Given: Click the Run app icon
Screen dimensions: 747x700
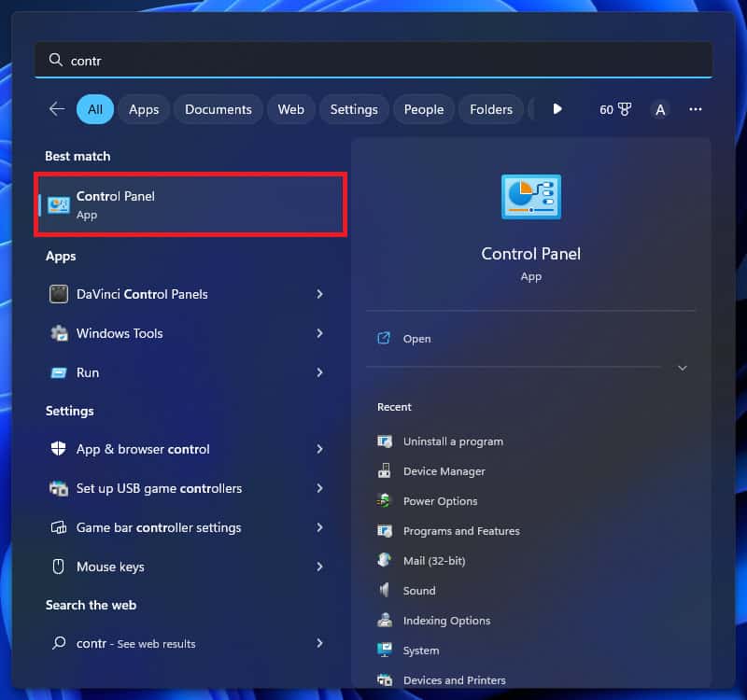Looking at the screenshot, I should click(x=59, y=372).
